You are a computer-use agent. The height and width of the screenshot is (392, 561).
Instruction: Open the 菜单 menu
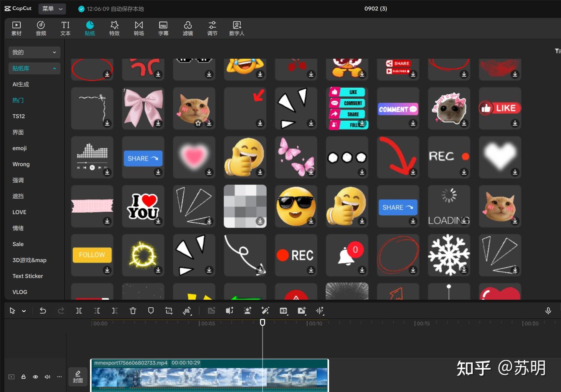coord(52,8)
